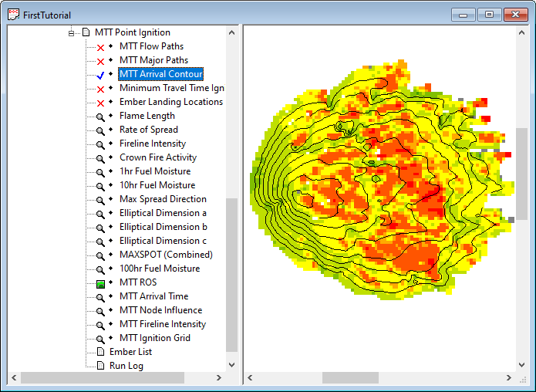This screenshot has height=392, width=536.
Task: Click the magnifier icon beside Flame Length
Action: tap(100, 117)
